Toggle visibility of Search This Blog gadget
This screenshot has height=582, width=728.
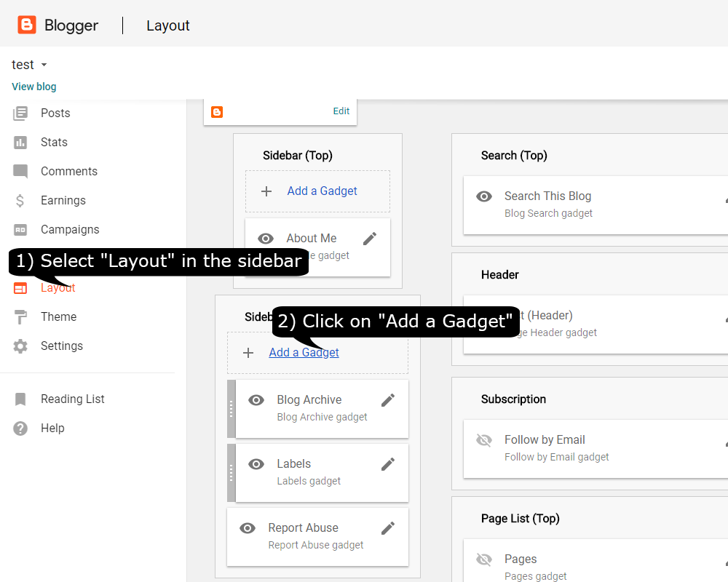[x=484, y=196]
